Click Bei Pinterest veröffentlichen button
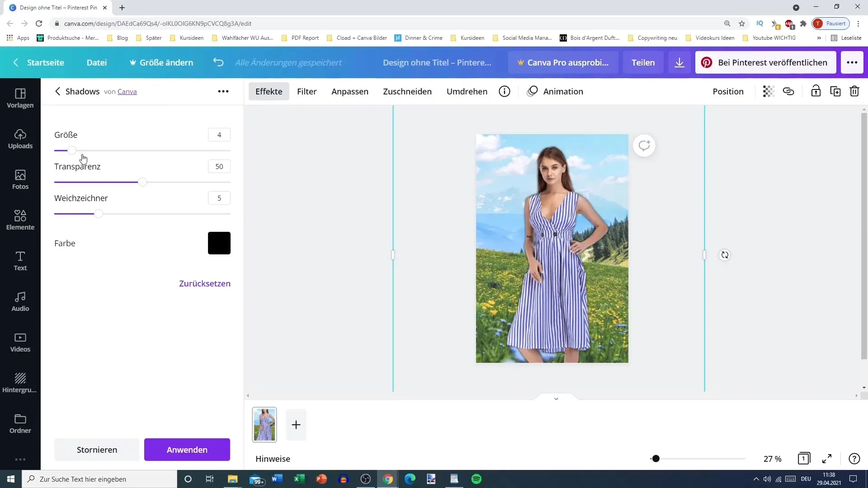868x488 pixels. 765,62
